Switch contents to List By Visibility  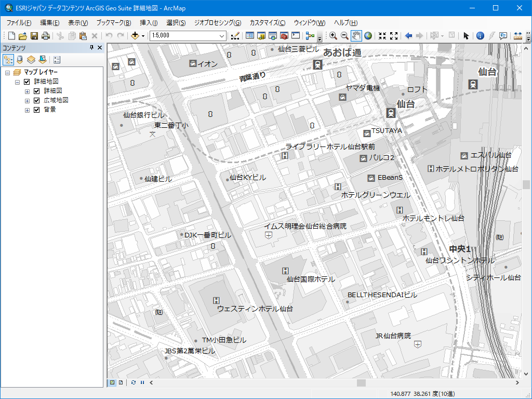31,60
